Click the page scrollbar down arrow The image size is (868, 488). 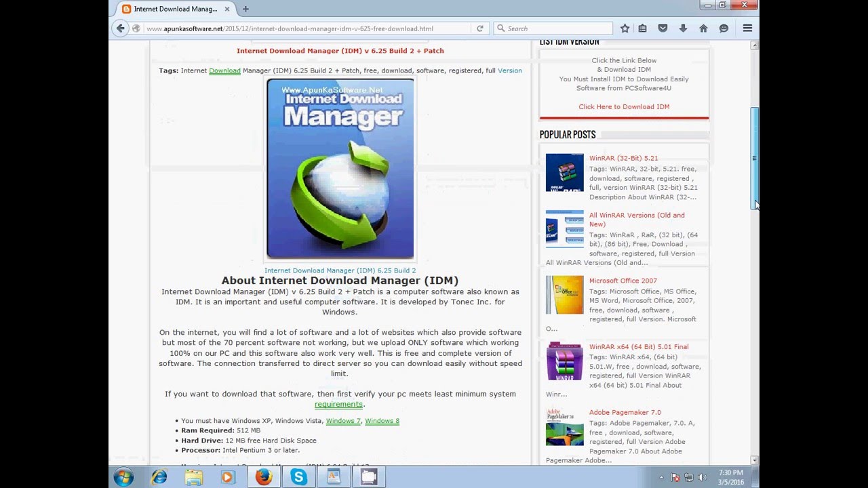click(x=754, y=461)
